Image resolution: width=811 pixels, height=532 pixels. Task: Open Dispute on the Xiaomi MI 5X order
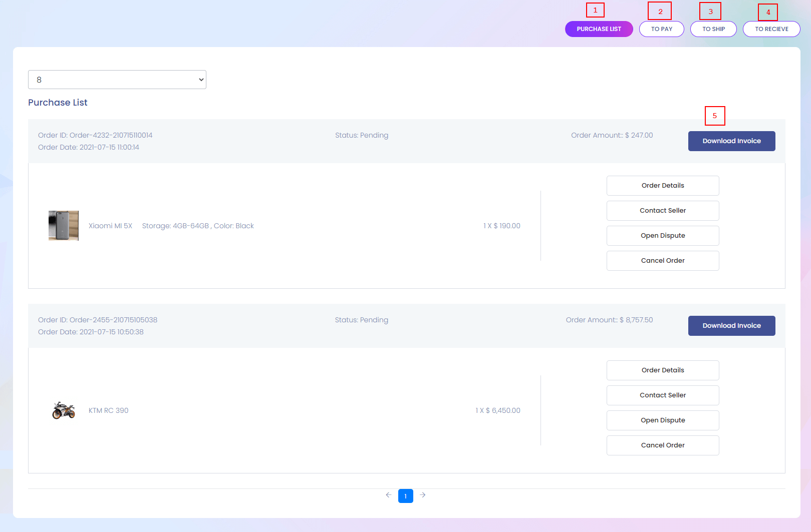click(663, 236)
